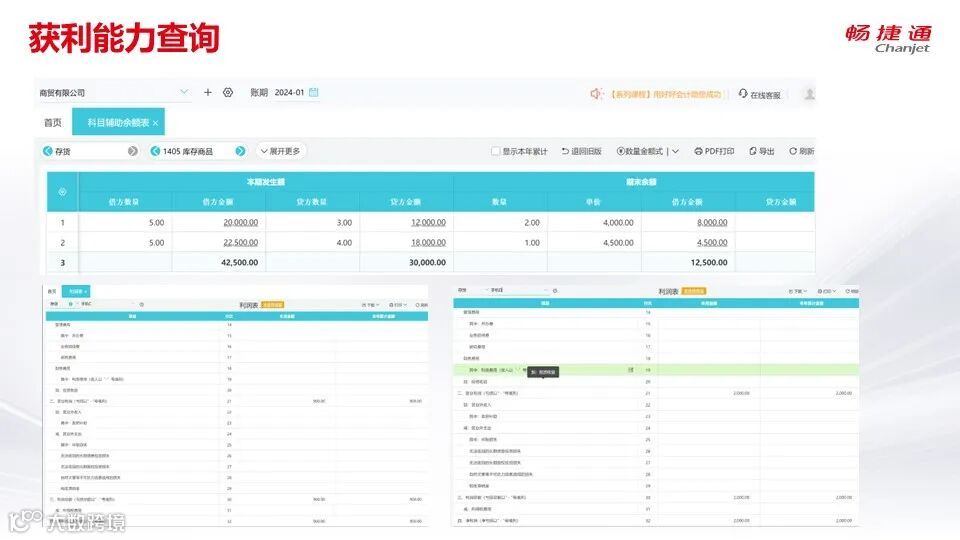The width and height of the screenshot is (960, 540).
Task: Open the gear settings icon near 账期
Action: click(x=228, y=92)
